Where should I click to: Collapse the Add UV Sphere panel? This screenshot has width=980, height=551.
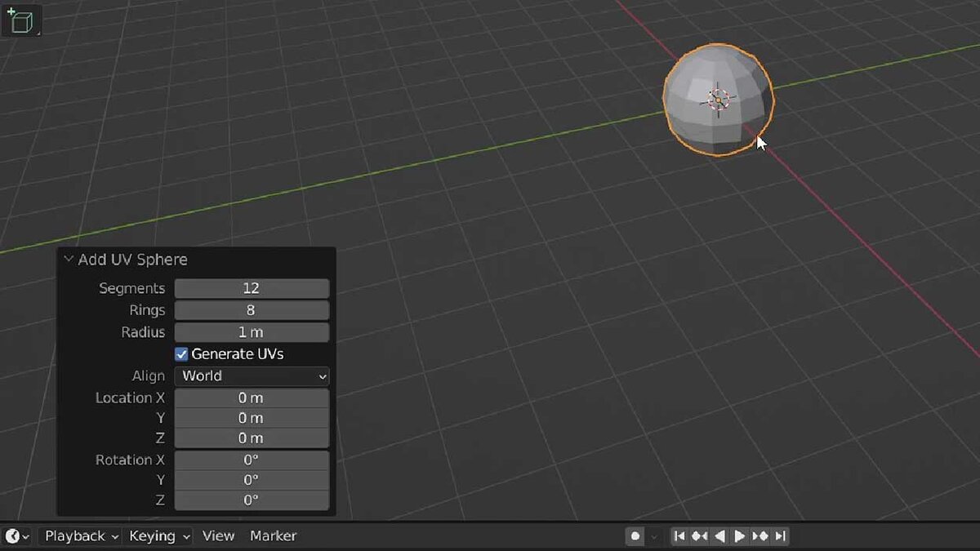tap(69, 260)
